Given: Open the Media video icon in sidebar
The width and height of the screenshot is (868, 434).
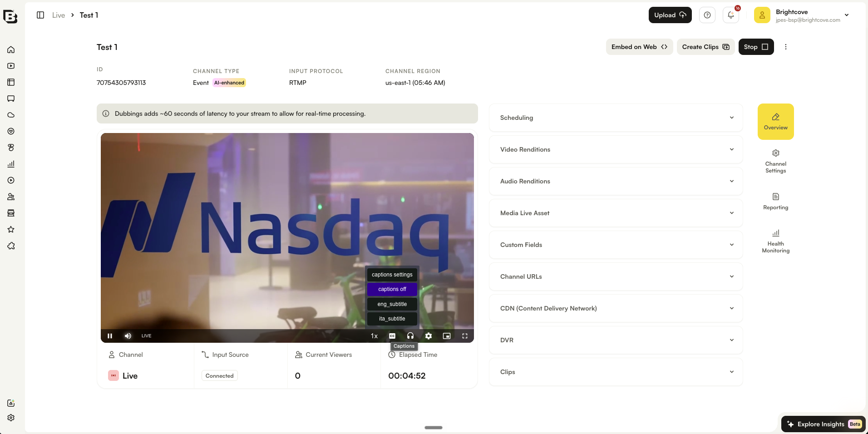Looking at the screenshot, I should coord(11,66).
